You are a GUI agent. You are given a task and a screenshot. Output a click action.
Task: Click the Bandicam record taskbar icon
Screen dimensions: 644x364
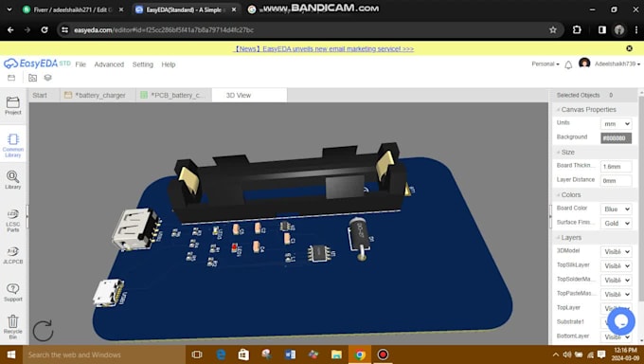[383, 355]
